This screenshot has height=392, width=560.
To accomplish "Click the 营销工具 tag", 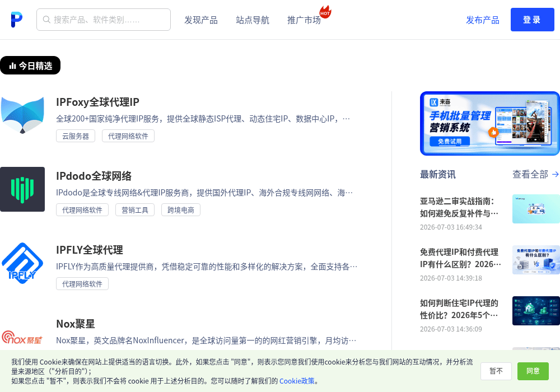I will tap(134, 210).
